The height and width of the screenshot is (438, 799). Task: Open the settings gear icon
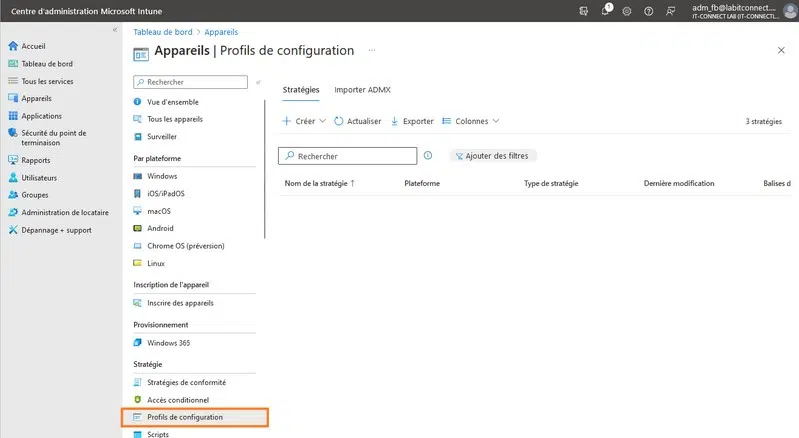[627, 11]
